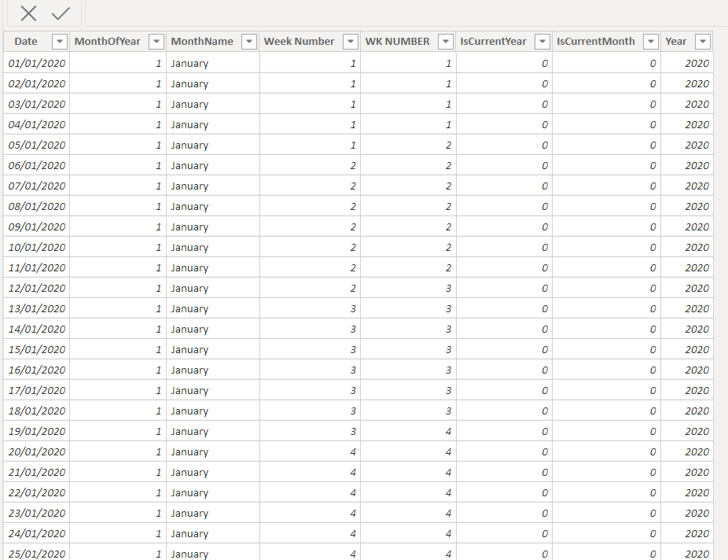
Task: Click the date cell 16/01/2020
Action: pos(37,370)
